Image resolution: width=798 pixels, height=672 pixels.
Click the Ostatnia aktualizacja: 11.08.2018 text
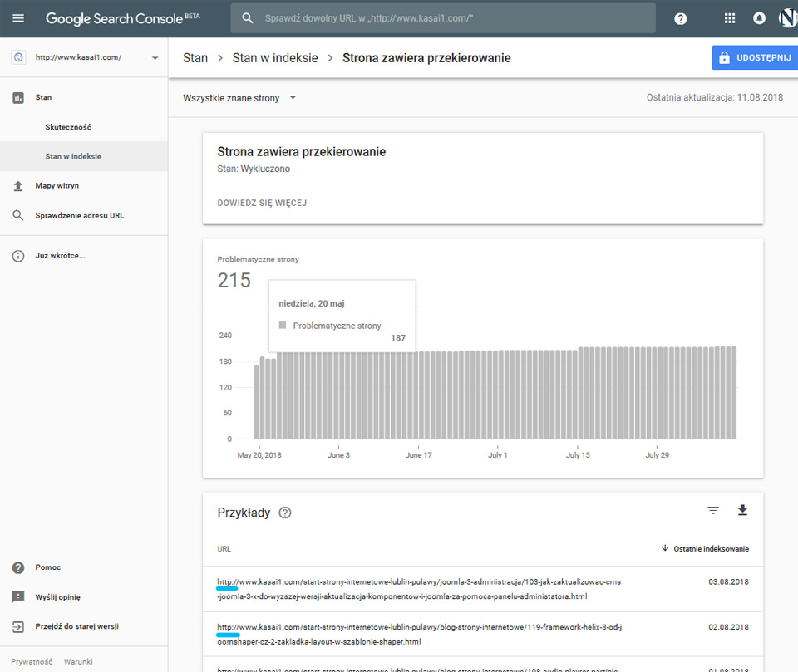715,97
